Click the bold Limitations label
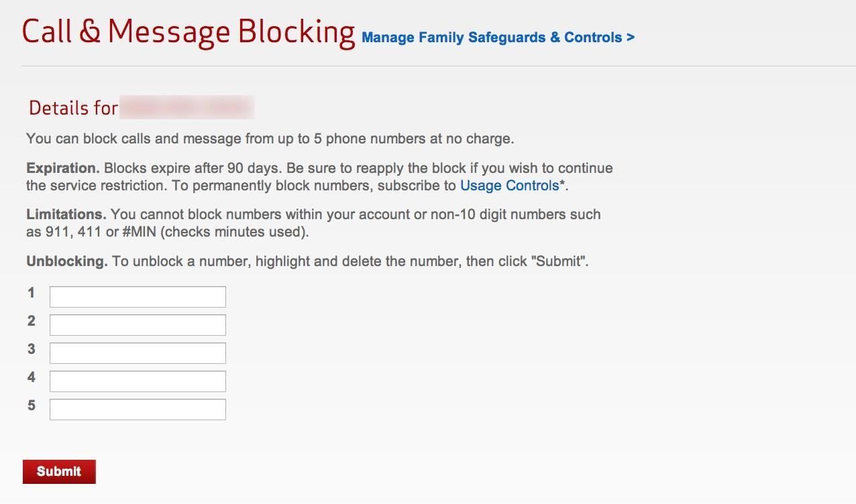The image size is (856, 504). 66,214
